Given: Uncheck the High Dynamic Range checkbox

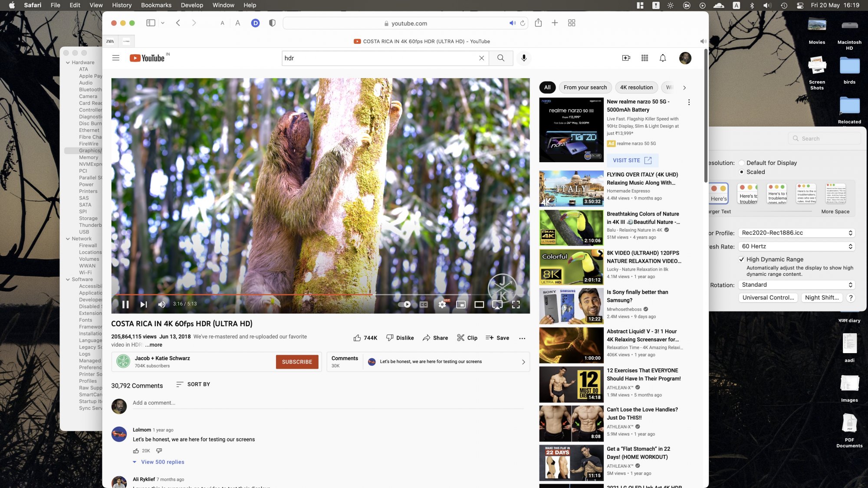Looking at the screenshot, I should click(741, 259).
